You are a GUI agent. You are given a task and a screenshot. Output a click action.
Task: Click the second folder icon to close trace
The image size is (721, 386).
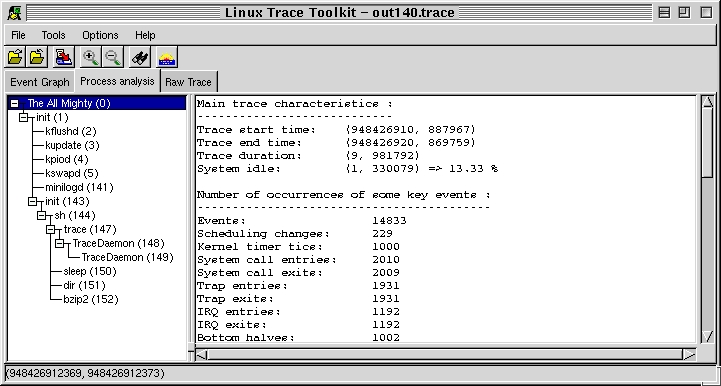[37, 58]
